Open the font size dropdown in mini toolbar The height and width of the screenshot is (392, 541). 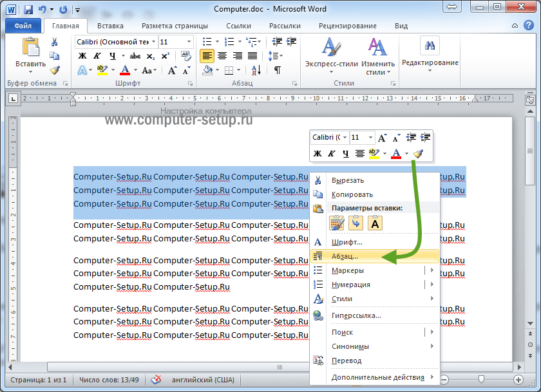[370, 138]
